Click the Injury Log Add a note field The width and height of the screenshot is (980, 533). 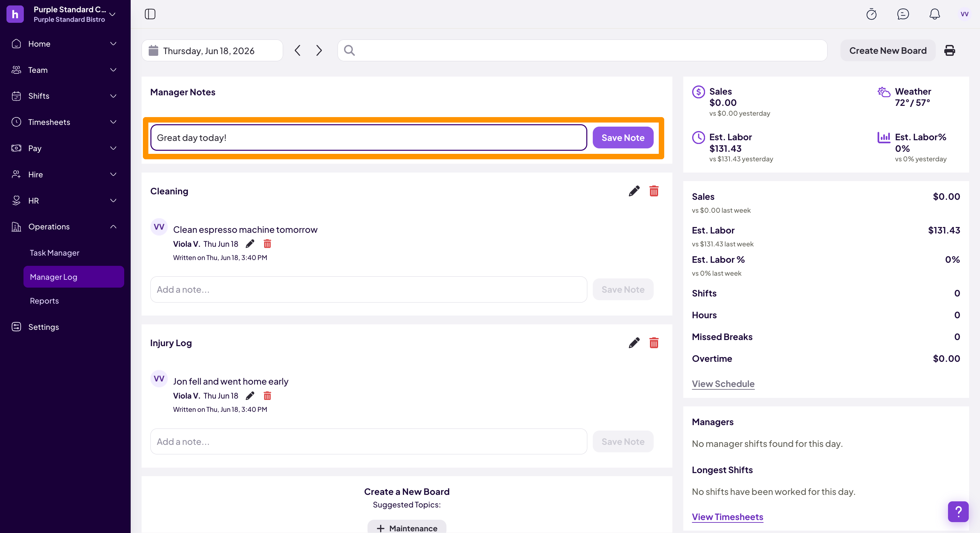point(368,442)
